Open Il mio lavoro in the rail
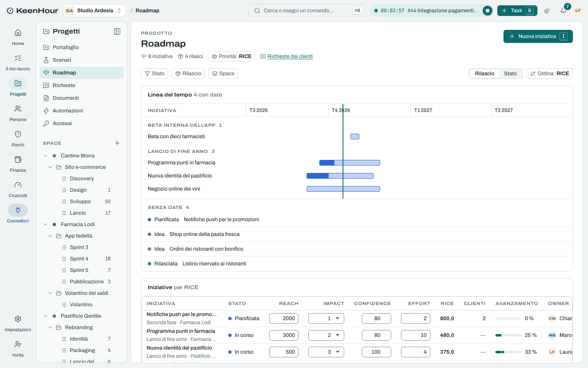The image size is (588, 368). pos(18,62)
